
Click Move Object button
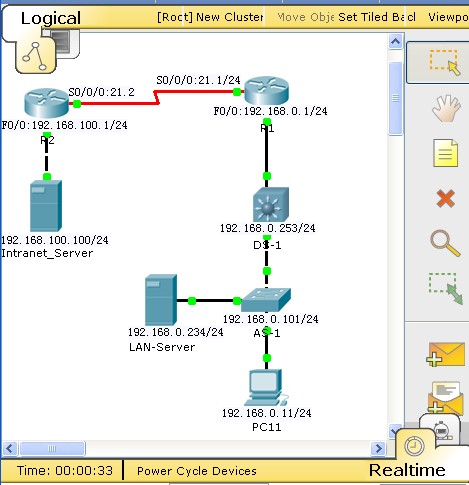[x=306, y=17]
